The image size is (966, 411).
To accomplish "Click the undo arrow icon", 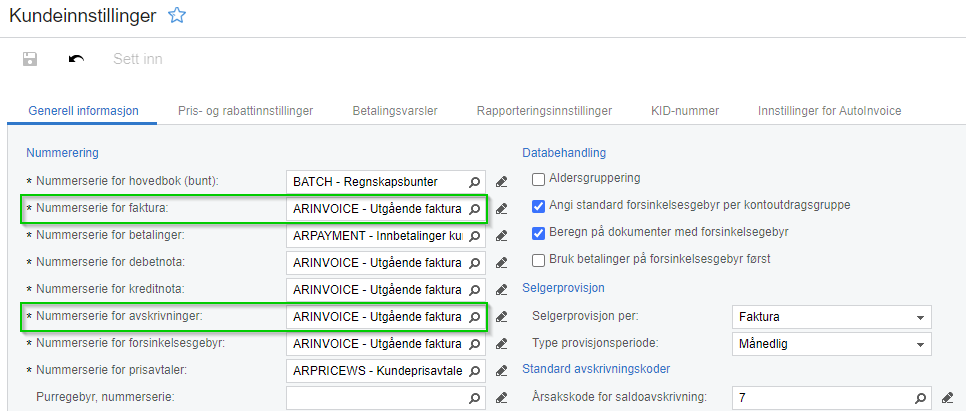I will tap(76, 59).
